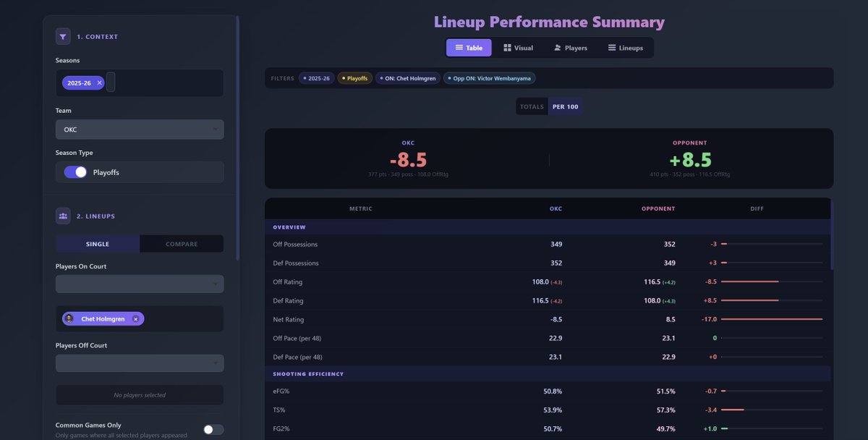Click the Players tab person icon
Image resolution: width=868 pixels, height=440 pixels.
pyautogui.click(x=558, y=48)
